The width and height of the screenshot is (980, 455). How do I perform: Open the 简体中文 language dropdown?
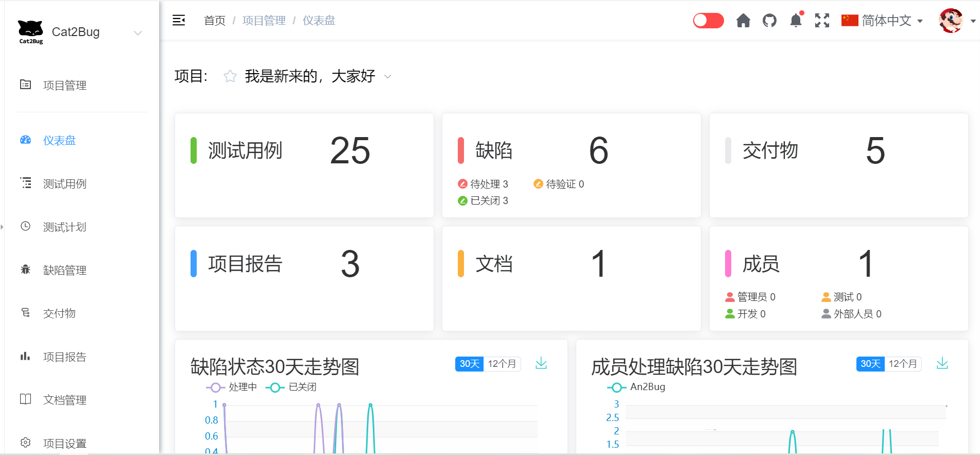point(882,21)
